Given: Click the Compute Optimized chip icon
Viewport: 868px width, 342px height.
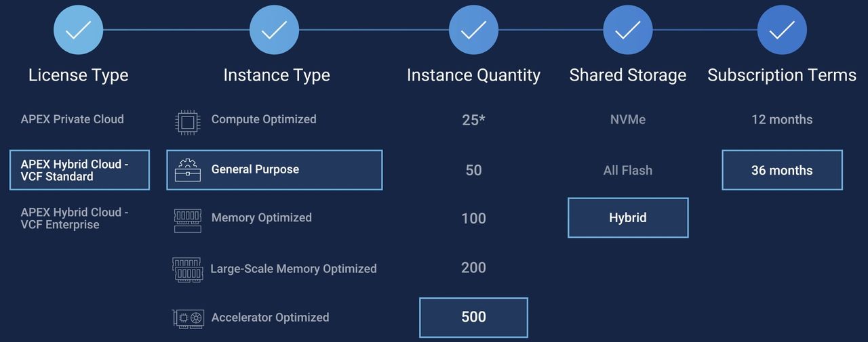Looking at the screenshot, I should 188,121.
